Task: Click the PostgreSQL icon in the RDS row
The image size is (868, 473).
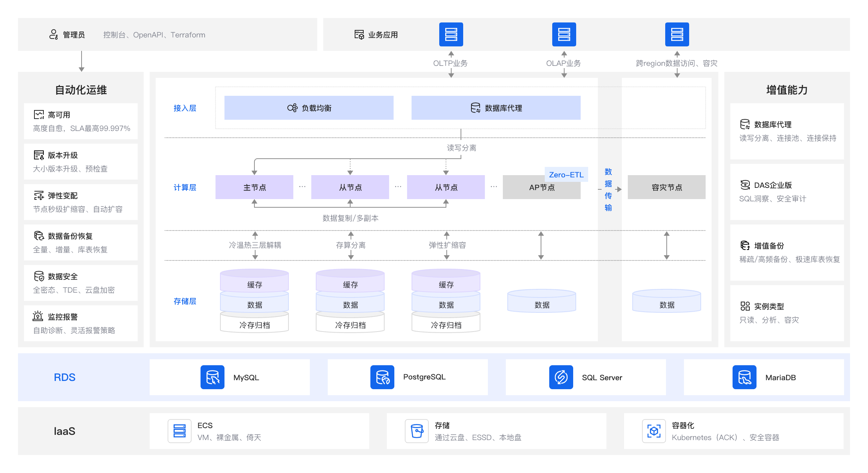Action: pos(382,377)
